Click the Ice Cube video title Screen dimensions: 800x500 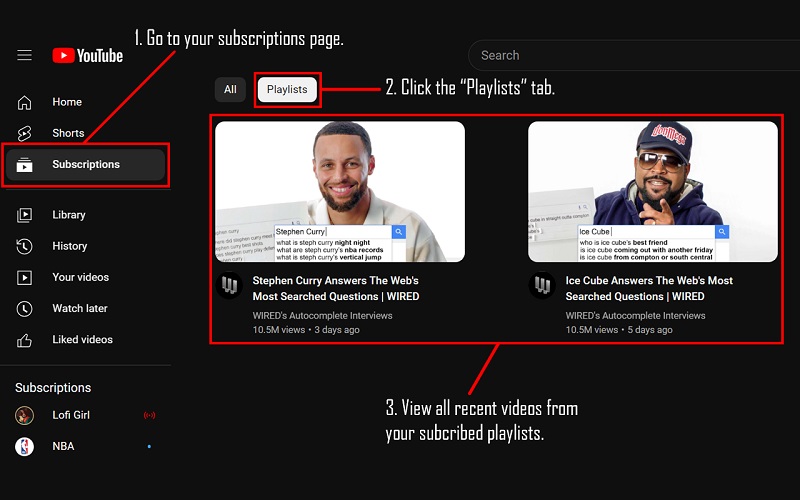click(x=649, y=288)
